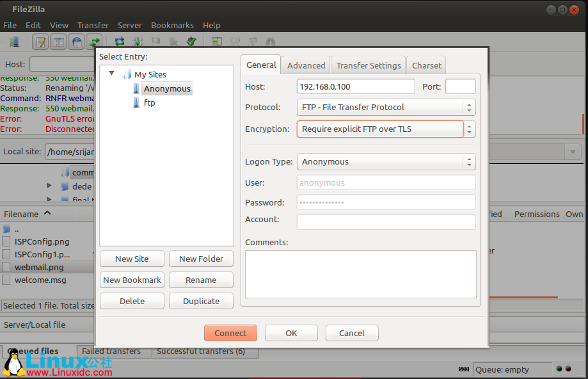Screen dimensions: 588x379
Task: Click the red vertical scrollbar
Action: pos(582,125)
